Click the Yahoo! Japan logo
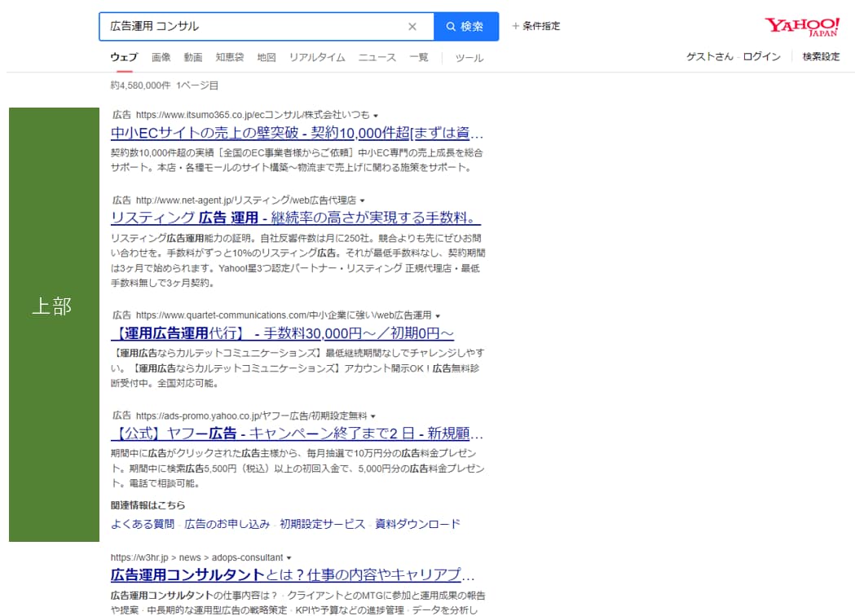This screenshot has width=855, height=616. [801, 26]
